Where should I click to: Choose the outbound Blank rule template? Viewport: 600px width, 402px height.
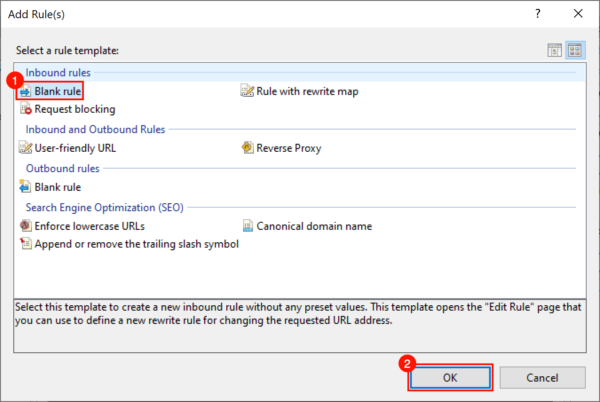pos(57,186)
